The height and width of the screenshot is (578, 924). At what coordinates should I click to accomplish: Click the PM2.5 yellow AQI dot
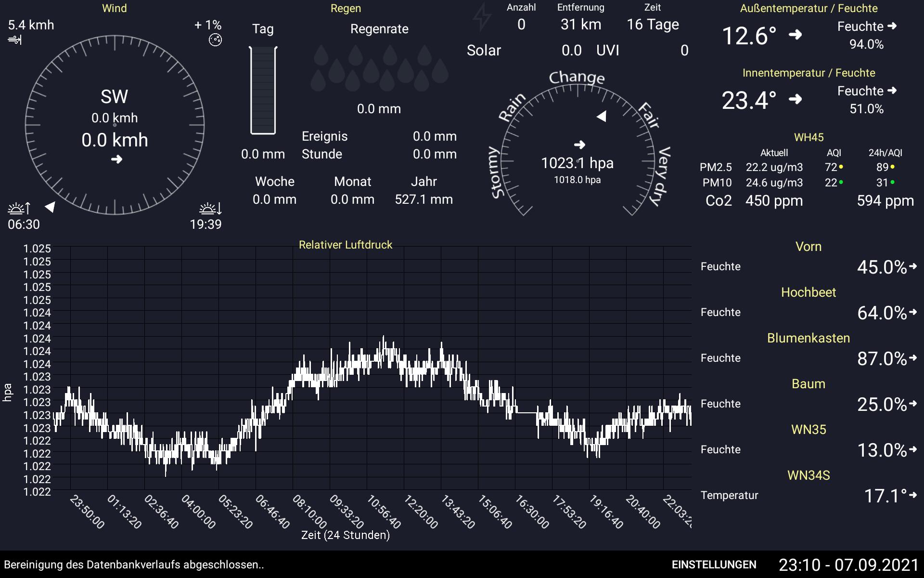(x=841, y=167)
